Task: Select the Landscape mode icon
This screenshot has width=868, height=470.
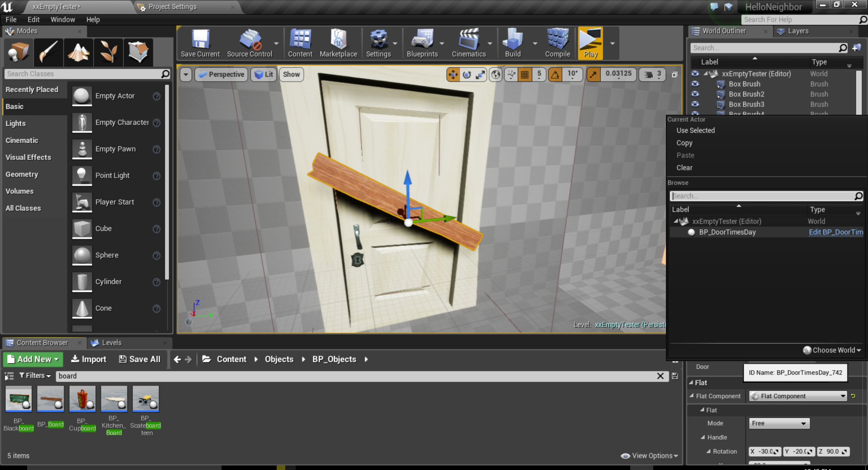Action: pos(78,52)
